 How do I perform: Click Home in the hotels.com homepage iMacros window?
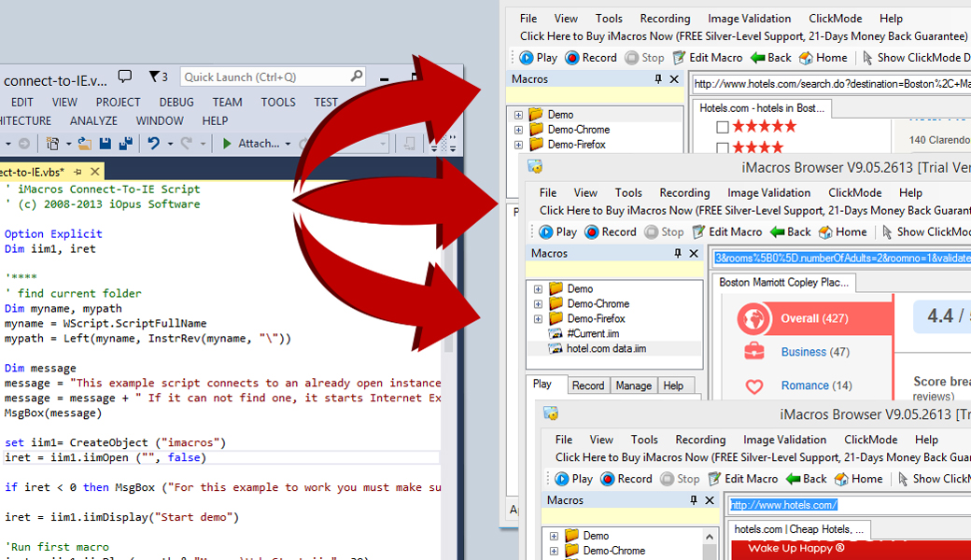pos(859,479)
